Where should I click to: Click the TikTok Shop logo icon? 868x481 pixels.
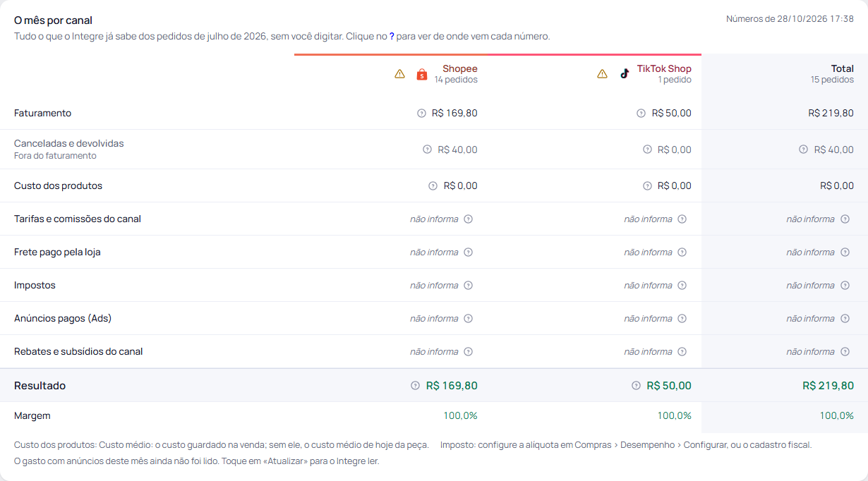coord(625,74)
